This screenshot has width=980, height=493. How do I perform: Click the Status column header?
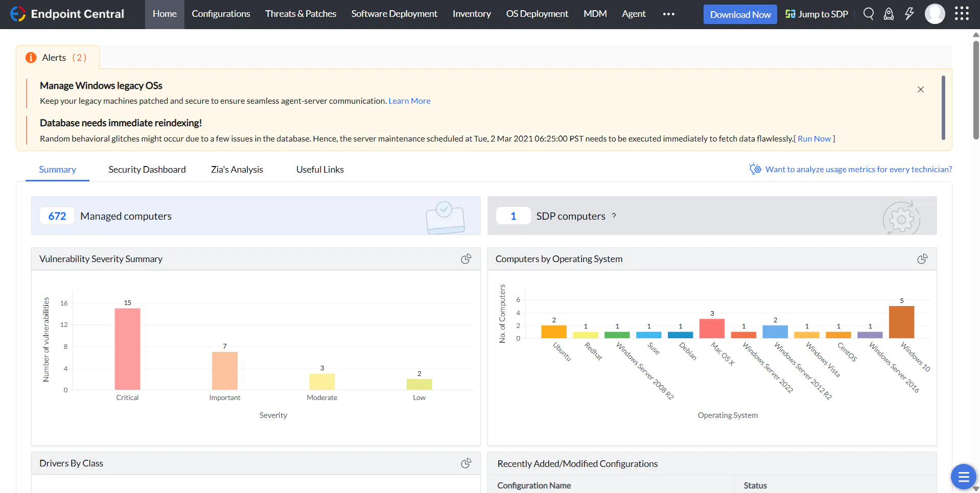coord(755,486)
